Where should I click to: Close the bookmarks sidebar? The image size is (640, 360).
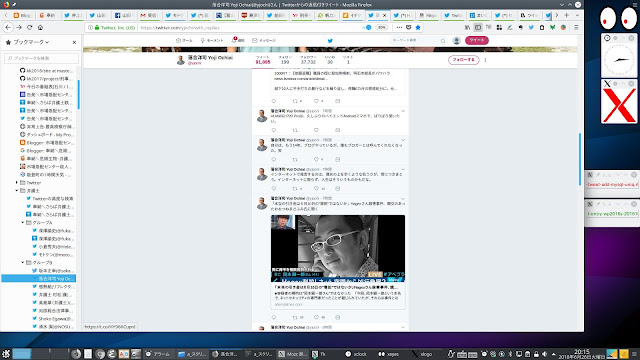pos(74,42)
